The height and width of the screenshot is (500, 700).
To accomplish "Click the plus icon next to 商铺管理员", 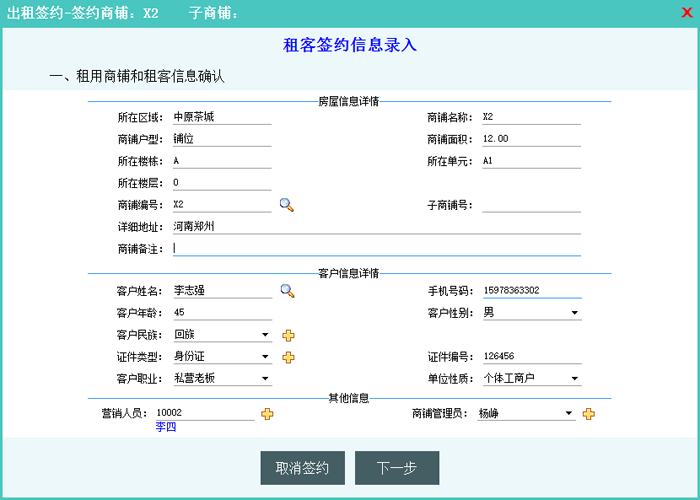I will [x=589, y=413].
